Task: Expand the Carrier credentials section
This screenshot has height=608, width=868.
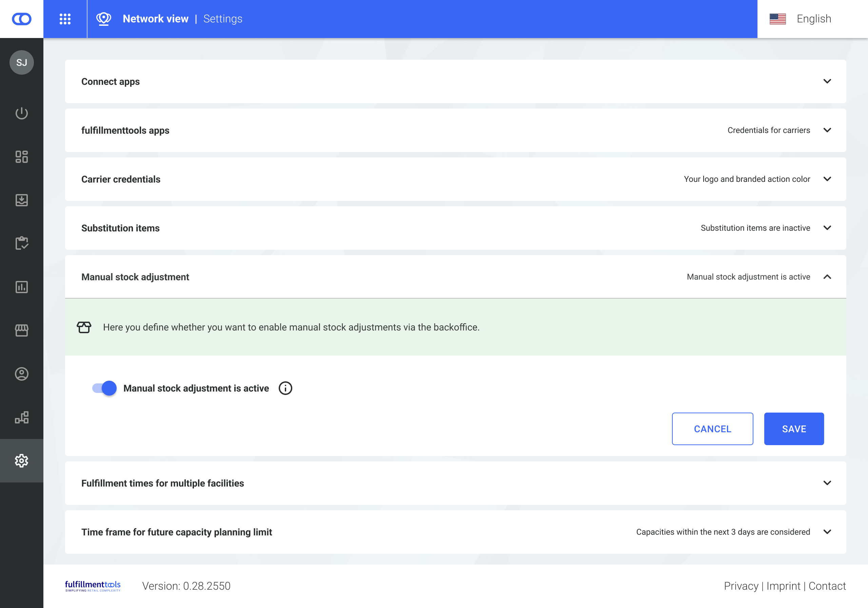Action: point(827,179)
